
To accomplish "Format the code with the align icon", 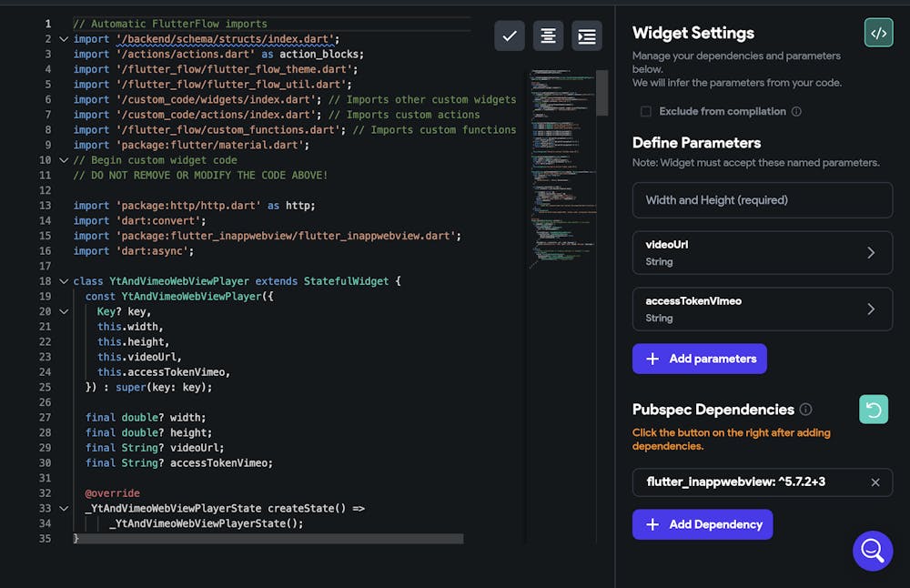I will tap(547, 35).
